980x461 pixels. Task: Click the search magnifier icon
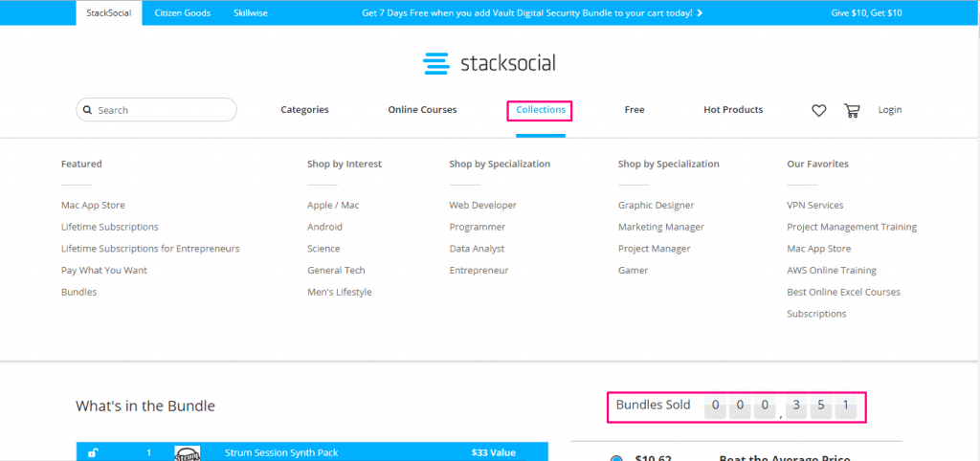(x=88, y=110)
